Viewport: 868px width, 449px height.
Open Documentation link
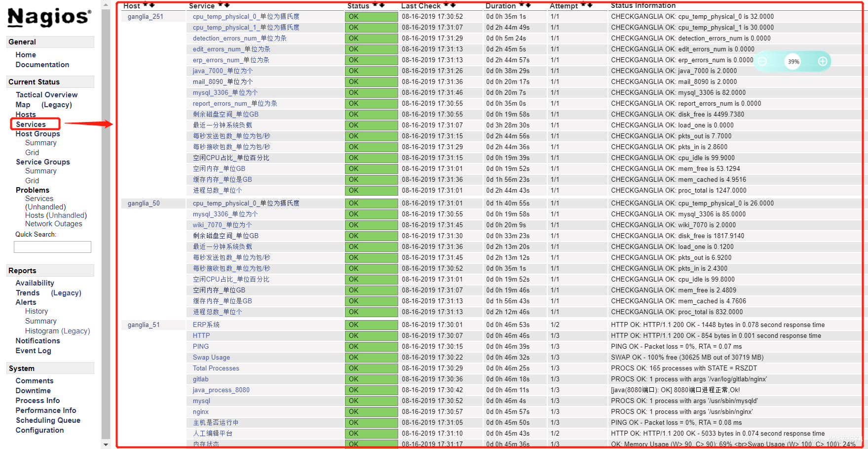[x=42, y=65]
